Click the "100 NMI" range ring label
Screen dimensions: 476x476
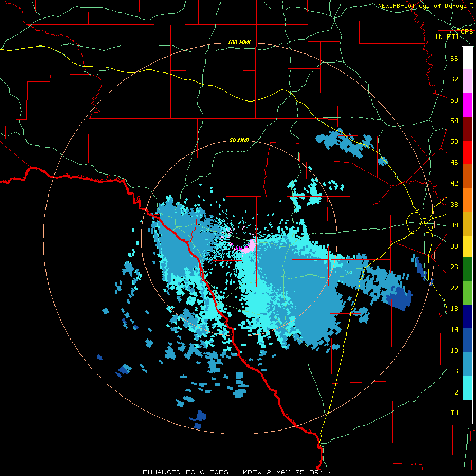(x=239, y=42)
